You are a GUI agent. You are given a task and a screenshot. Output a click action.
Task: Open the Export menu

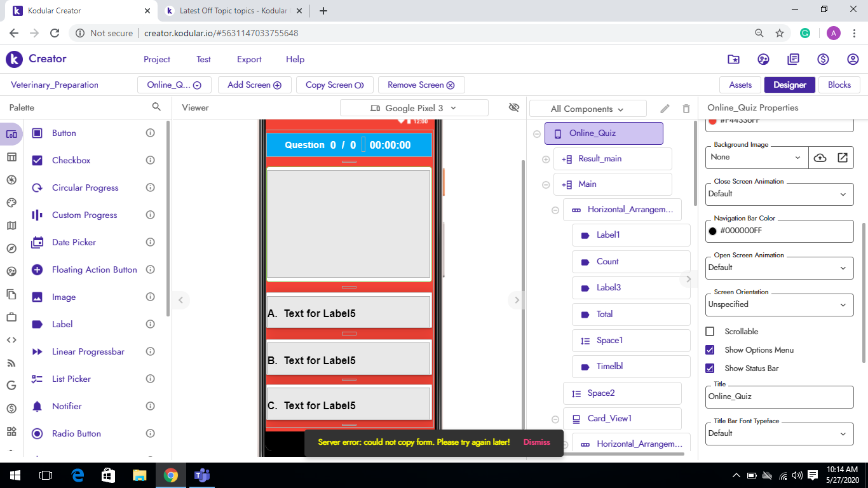click(249, 59)
